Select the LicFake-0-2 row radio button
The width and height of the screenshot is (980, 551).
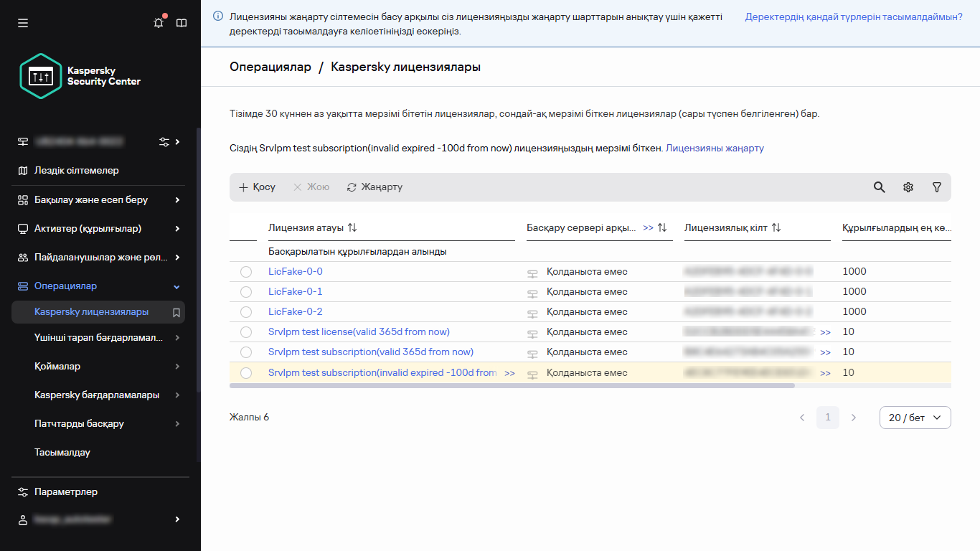246,312
